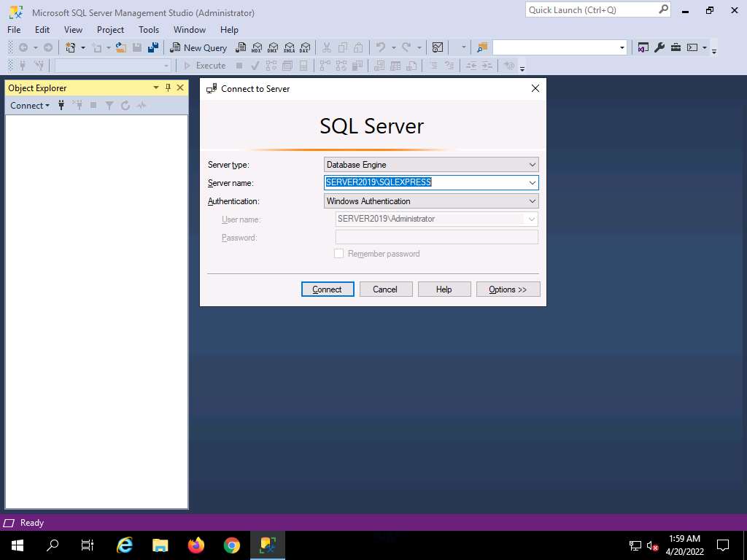Click Connect Object Explorer plug icon

coord(61,106)
